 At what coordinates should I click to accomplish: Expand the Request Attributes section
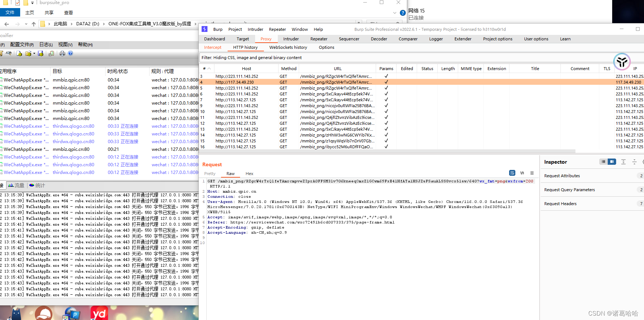click(x=592, y=176)
